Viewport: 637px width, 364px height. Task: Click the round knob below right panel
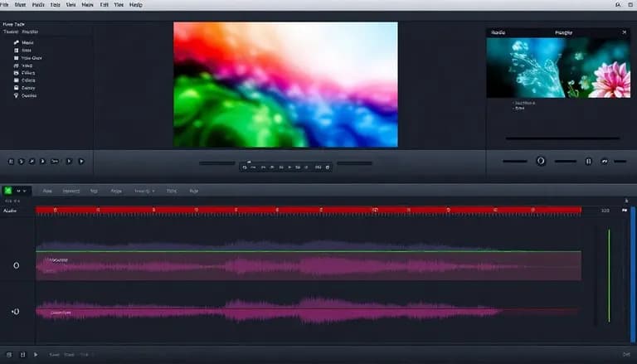[x=541, y=161]
